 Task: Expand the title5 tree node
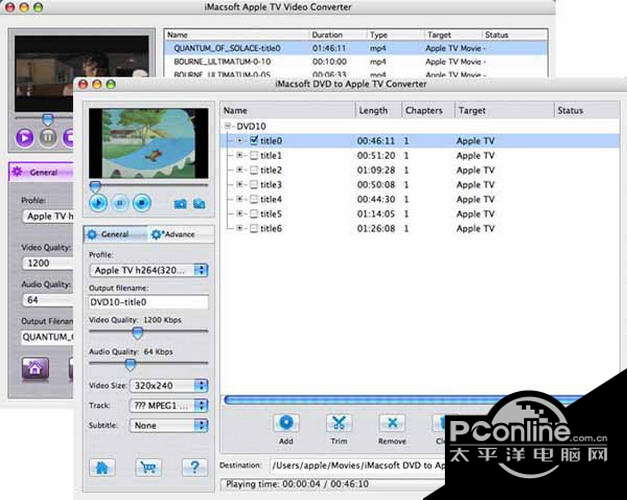point(240,214)
